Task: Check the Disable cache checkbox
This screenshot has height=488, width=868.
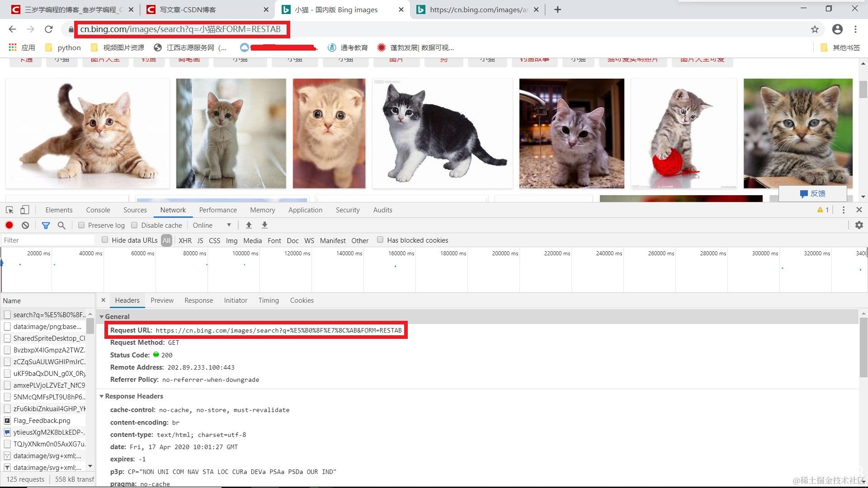Action: click(134, 225)
